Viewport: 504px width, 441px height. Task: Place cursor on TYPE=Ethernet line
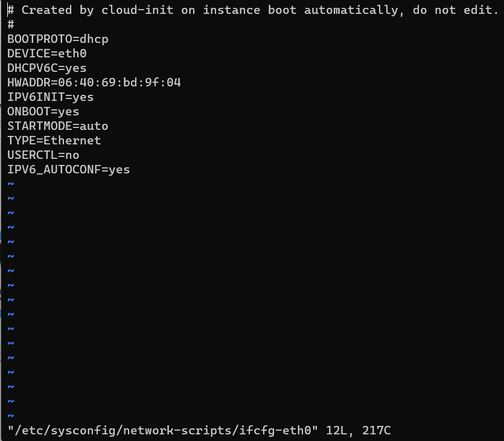point(54,141)
